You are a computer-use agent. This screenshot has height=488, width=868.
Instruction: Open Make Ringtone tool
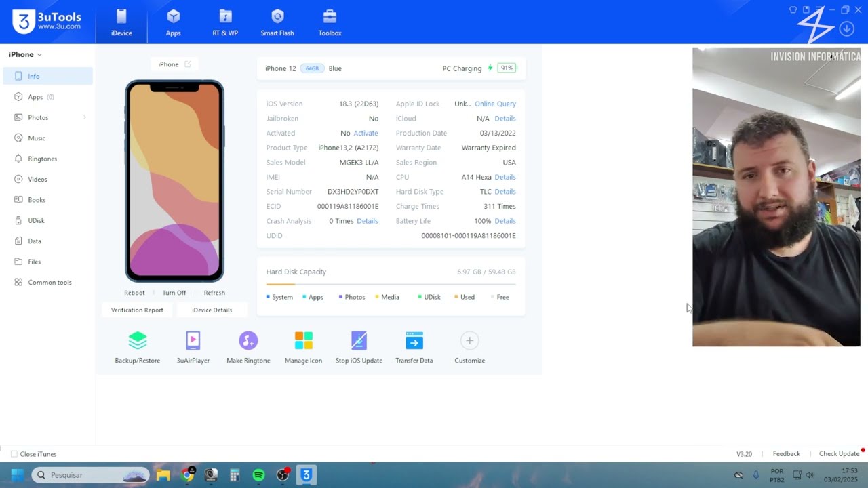pyautogui.click(x=248, y=348)
